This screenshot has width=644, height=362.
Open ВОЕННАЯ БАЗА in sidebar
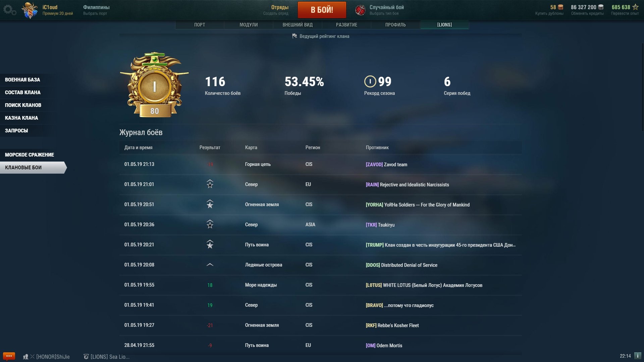tap(22, 80)
